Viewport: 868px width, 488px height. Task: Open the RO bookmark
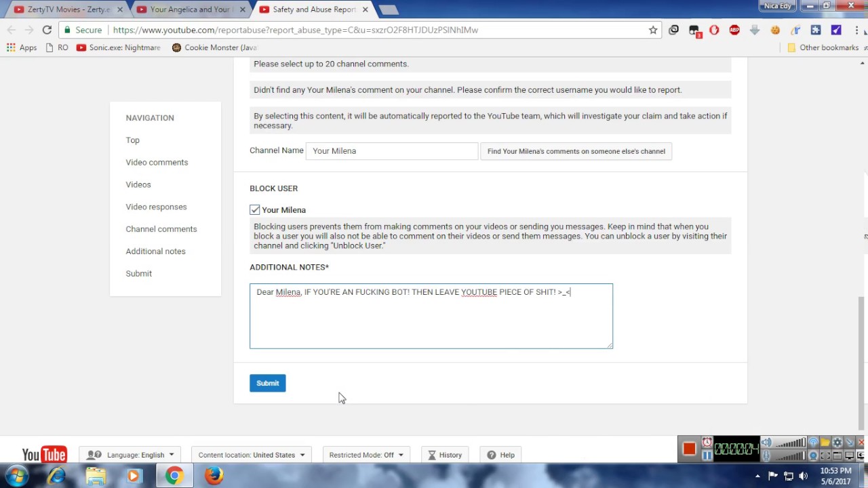(57, 47)
